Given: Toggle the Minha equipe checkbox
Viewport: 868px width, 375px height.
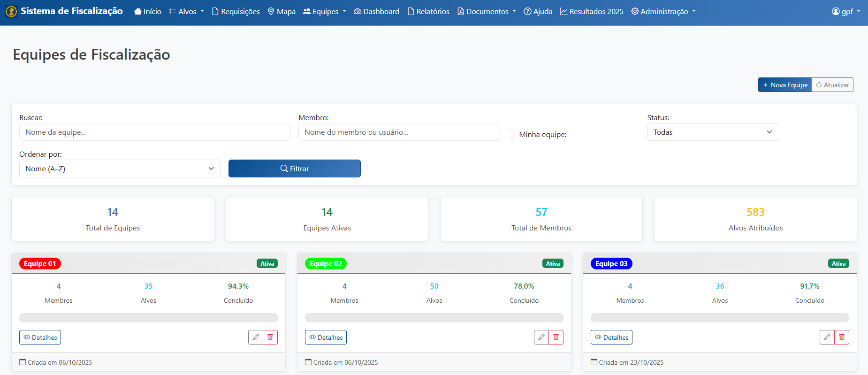Looking at the screenshot, I should 511,134.
